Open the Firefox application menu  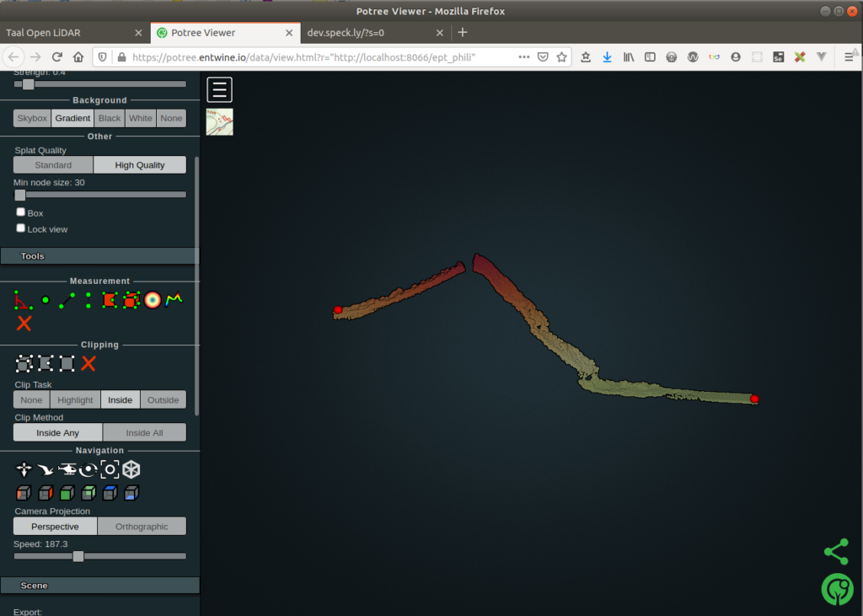(849, 57)
